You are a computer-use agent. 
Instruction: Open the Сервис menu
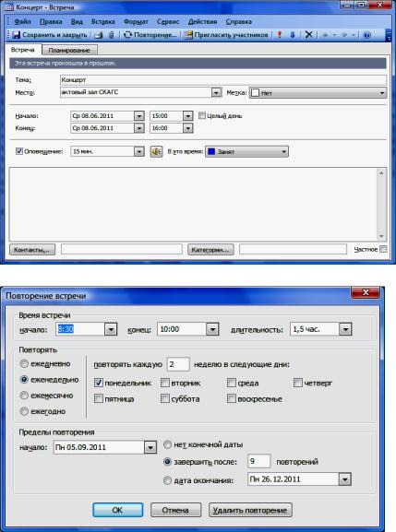point(168,22)
